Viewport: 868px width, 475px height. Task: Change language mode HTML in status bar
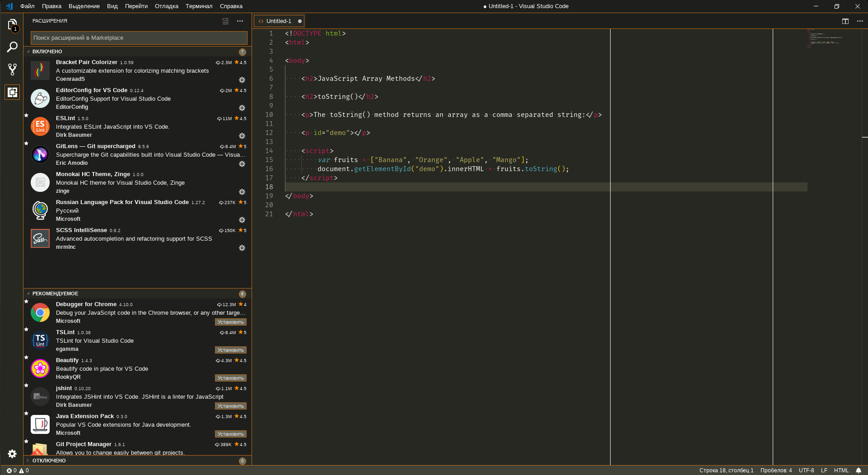(x=841, y=470)
